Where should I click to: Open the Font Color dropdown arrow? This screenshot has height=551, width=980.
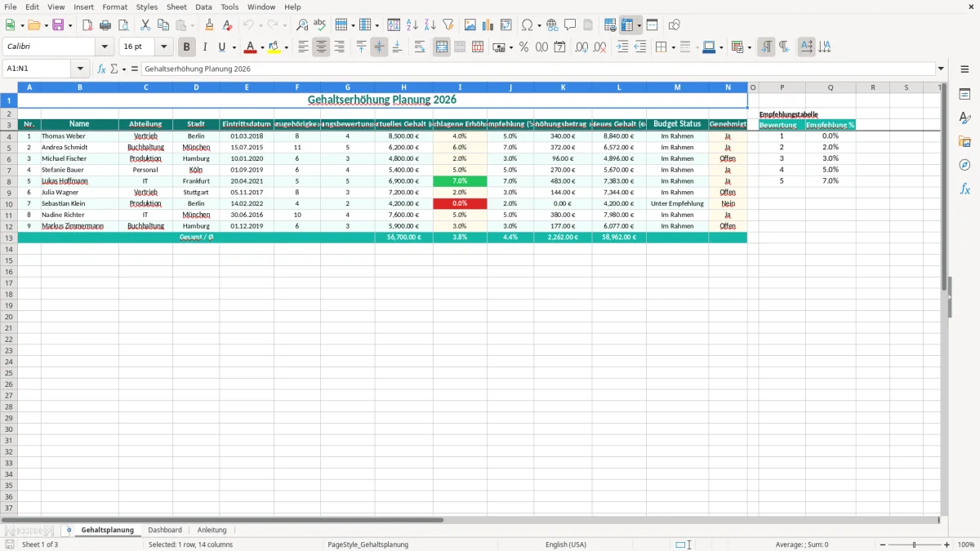click(262, 47)
